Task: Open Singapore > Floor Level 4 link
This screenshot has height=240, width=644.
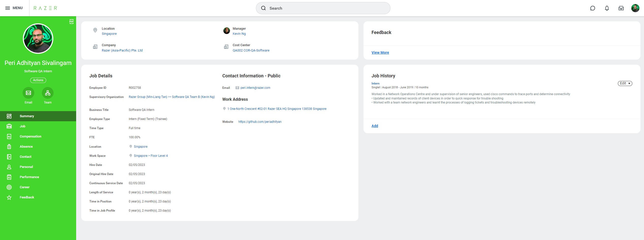Action: 151,156
